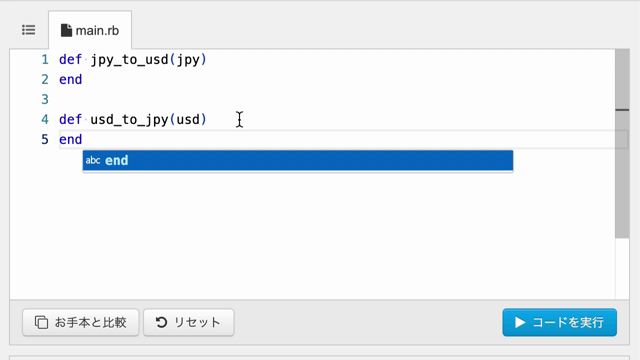
Task: Select the 'end' autocomplete suggestion
Action: 298,160
